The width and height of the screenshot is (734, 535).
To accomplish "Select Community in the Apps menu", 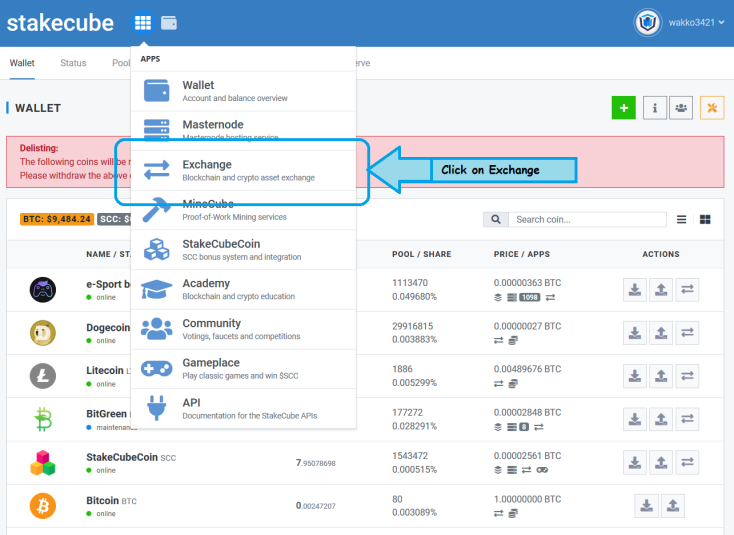I will (x=243, y=329).
